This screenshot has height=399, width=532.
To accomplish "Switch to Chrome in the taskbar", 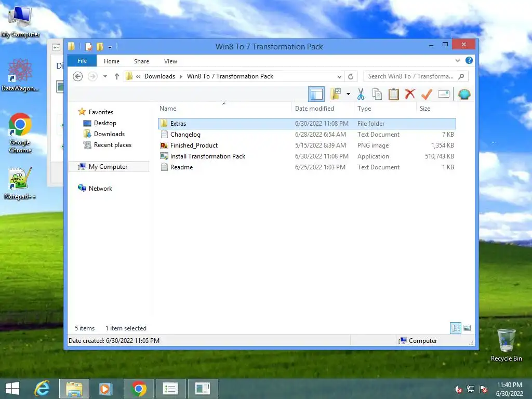I will click(x=138, y=389).
